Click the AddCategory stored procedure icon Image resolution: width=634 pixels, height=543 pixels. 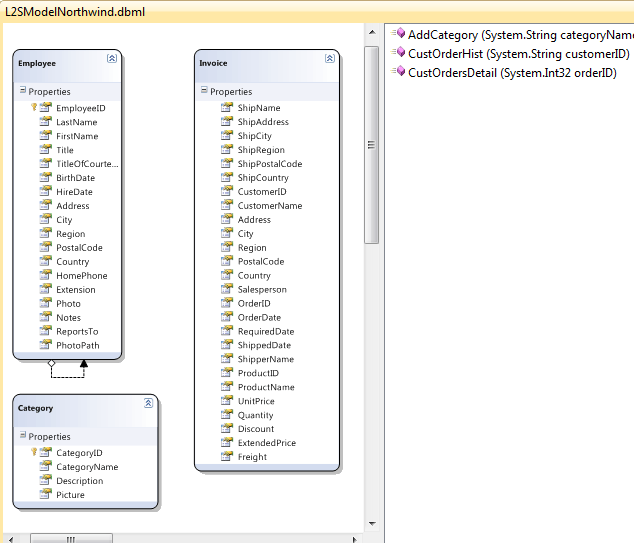coord(398,34)
